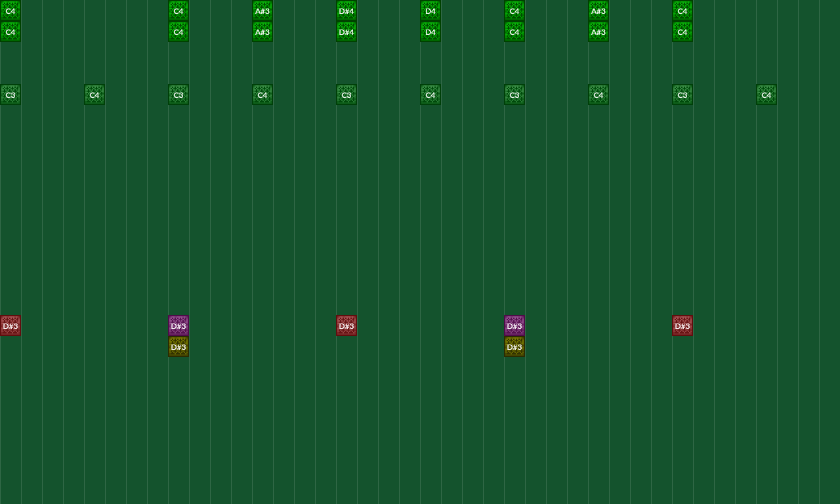
Task: Select the leftmost A#3 note in the second row
Action: [262, 31]
